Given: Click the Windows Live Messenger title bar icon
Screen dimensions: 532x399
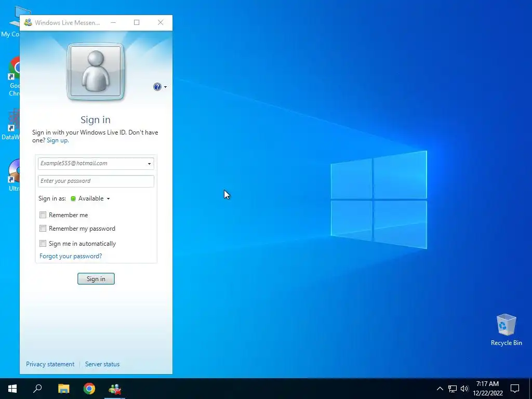Looking at the screenshot, I should coord(28,23).
